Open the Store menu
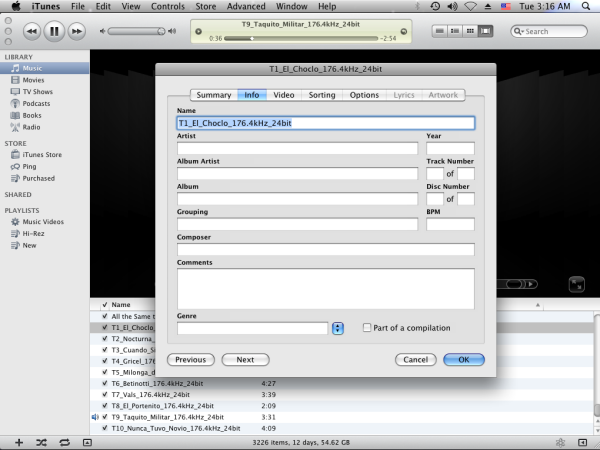The height and width of the screenshot is (450, 600). [x=205, y=6]
